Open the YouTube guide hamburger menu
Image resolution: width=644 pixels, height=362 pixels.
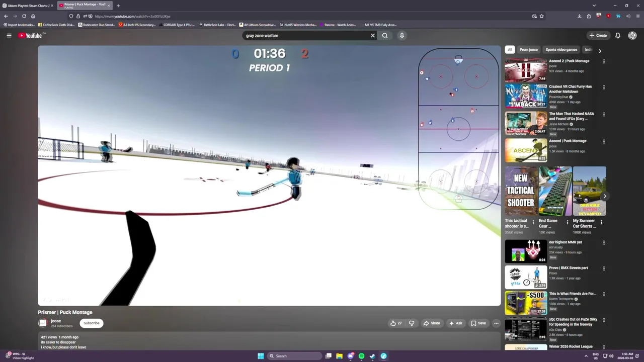9,36
